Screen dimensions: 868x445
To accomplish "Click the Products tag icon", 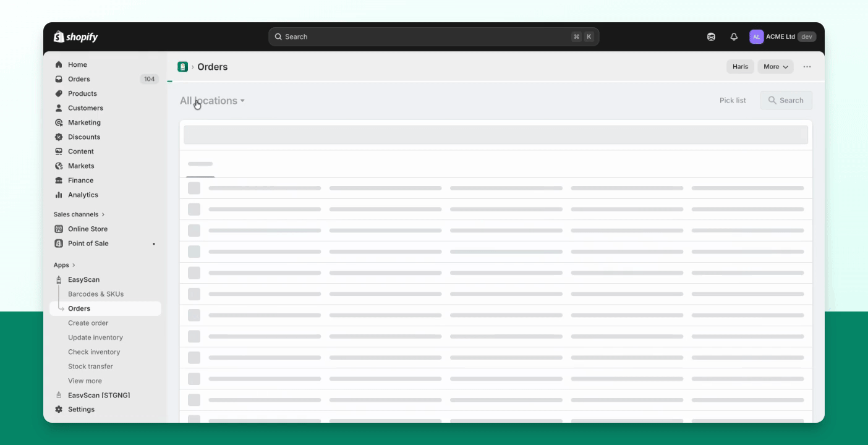I will tap(59, 93).
